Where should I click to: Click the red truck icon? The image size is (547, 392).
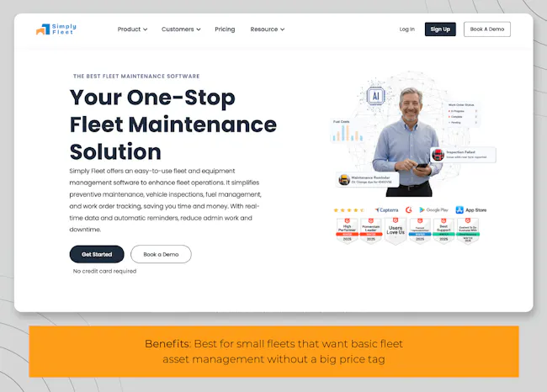click(x=438, y=155)
